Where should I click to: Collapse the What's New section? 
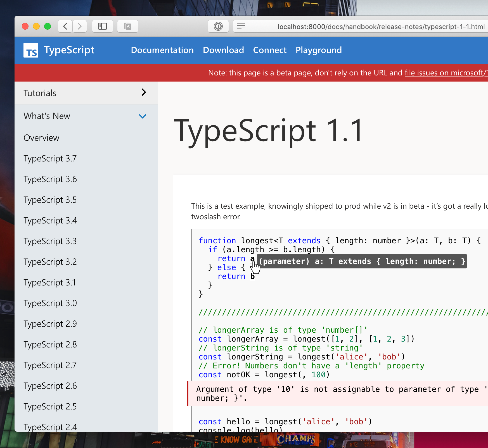[x=143, y=116]
